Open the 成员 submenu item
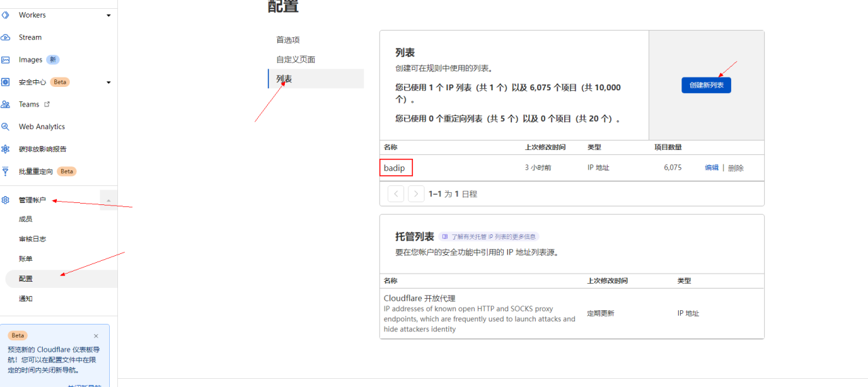Screen dimensions: 868x387 [x=26, y=219]
